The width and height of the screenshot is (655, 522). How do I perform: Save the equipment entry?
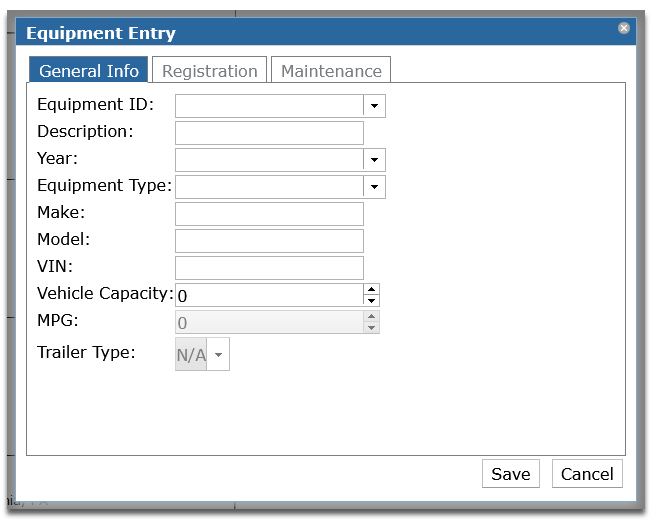510,474
